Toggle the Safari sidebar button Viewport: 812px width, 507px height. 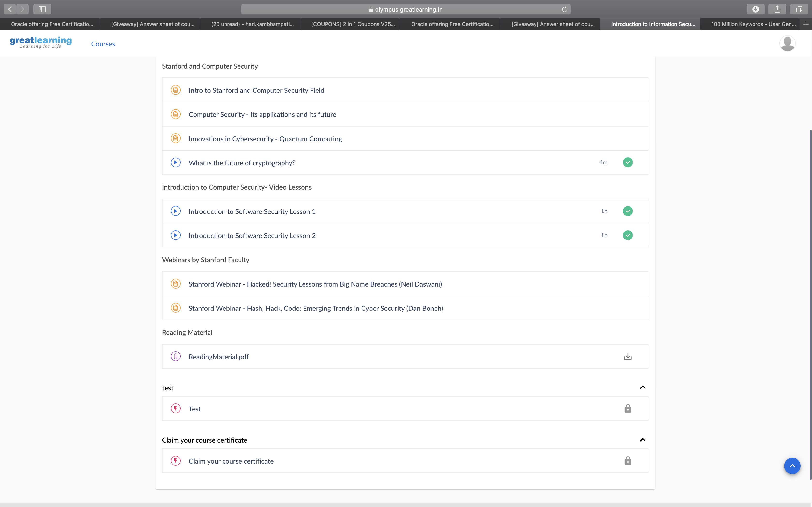pyautogui.click(x=42, y=9)
